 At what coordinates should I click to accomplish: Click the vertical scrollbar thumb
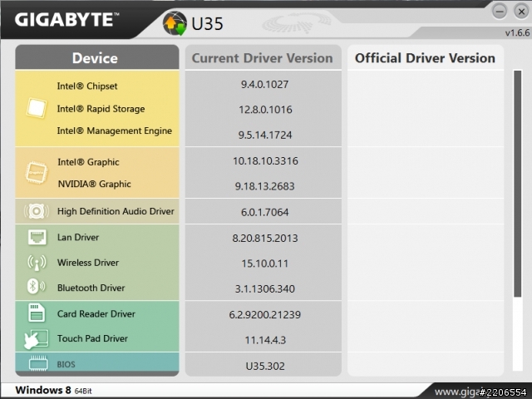pyautogui.click(x=517, y=184)
